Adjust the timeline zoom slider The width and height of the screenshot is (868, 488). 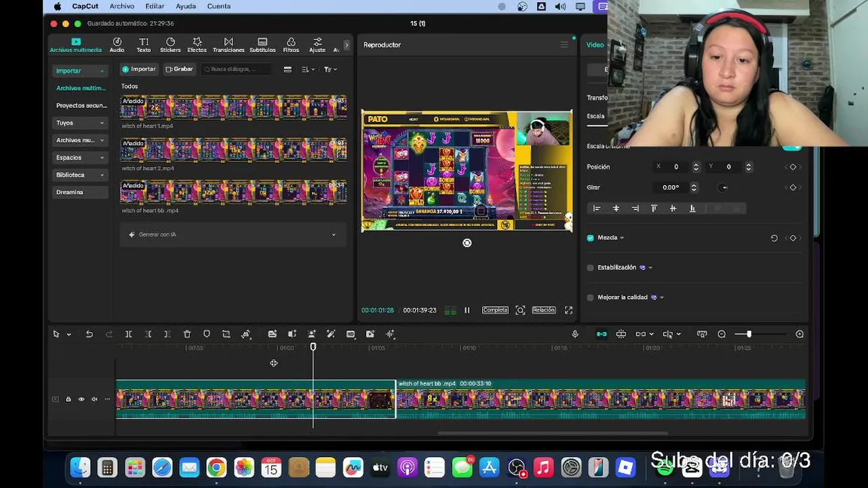click(x=749, y=334)
